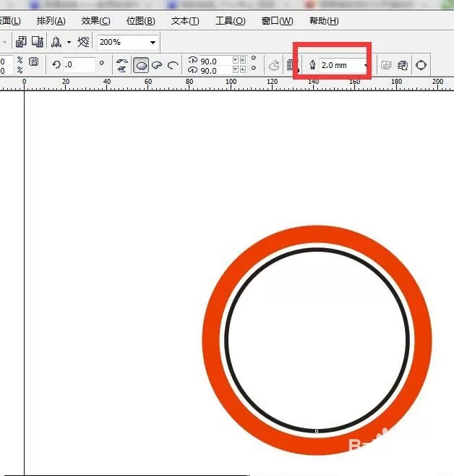The image size is (454, 476).
Task: Click the outline pen nib icon
Action: (312, 65)
